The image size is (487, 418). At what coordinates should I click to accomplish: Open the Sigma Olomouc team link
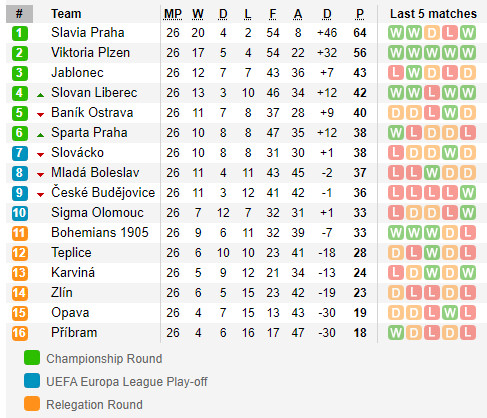[97, 213]
